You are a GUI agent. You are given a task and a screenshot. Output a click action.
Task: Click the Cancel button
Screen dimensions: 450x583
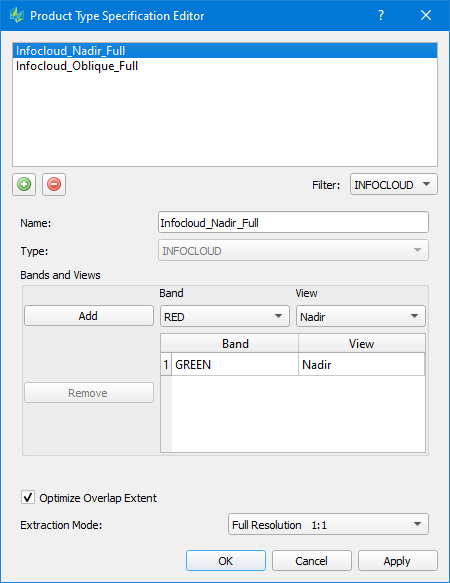pyautogui.click(x=312, y=561)
